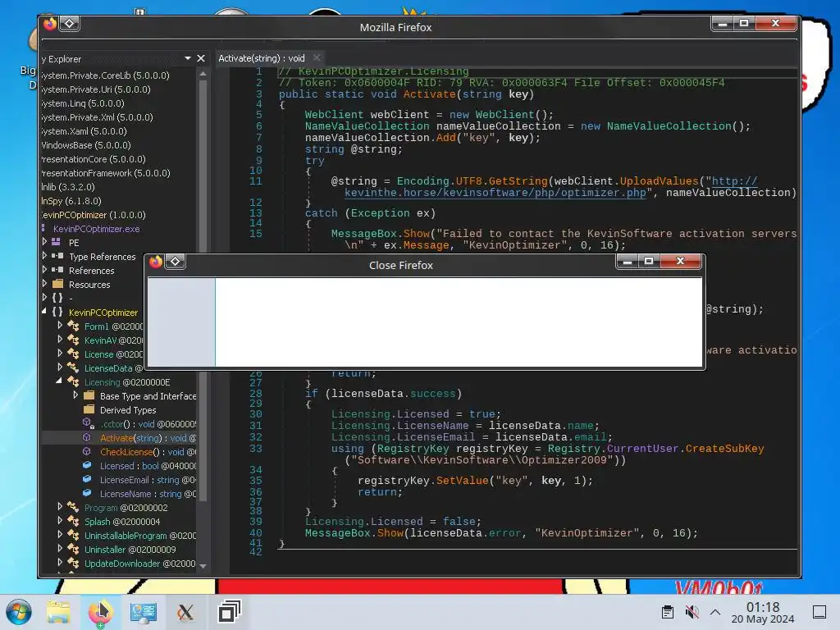The width and height of the screenshot is (840, 630).
Task: Collapse the KevinPCOptimizer namespace node
Action: (44, 312)
